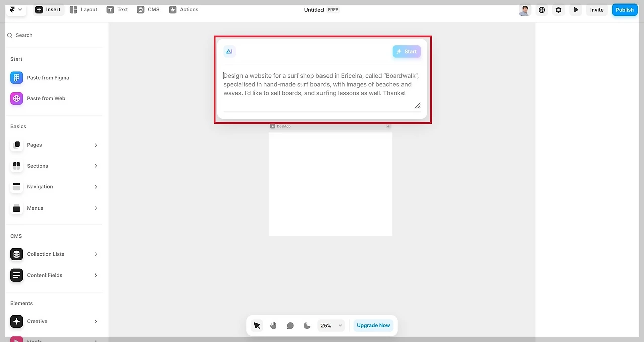Click the FREE plan badge
Screen dimensions: 644x342
[333, 10]
